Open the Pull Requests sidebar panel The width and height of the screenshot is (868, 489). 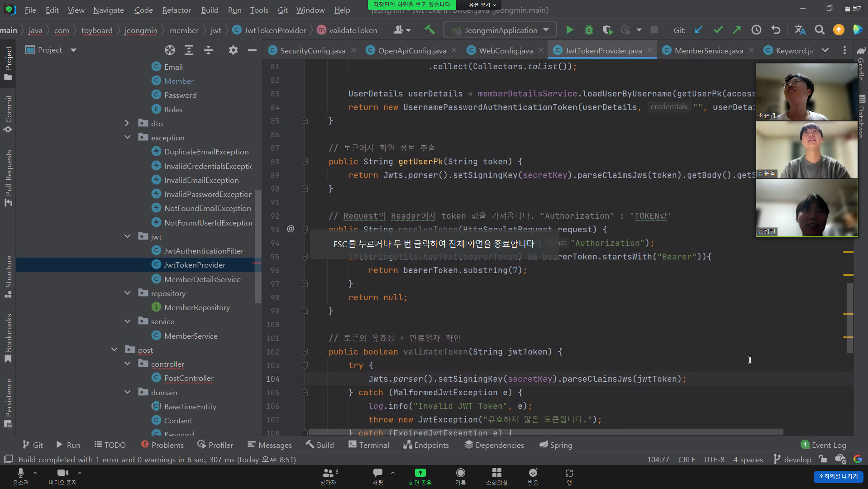pos(8,177)
